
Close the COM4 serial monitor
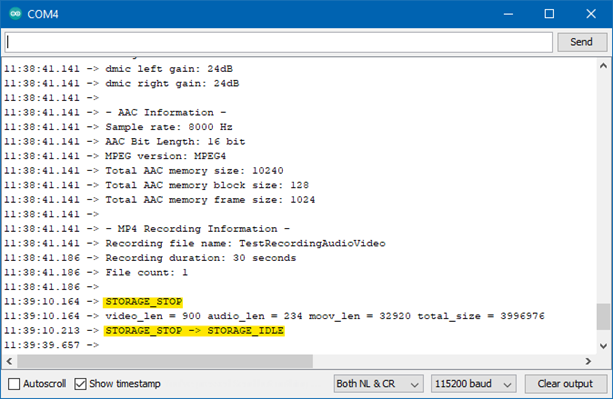591,14
